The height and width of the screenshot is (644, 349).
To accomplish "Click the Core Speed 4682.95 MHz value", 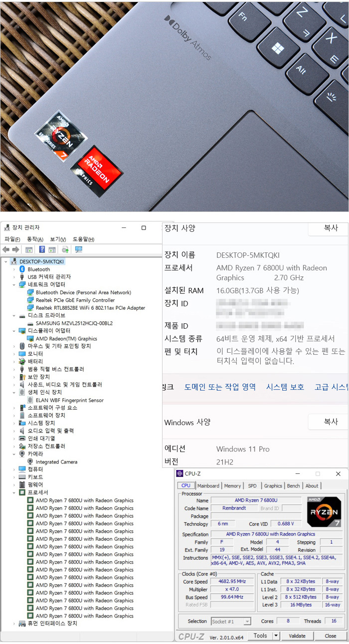I will [x=232, y=582].
